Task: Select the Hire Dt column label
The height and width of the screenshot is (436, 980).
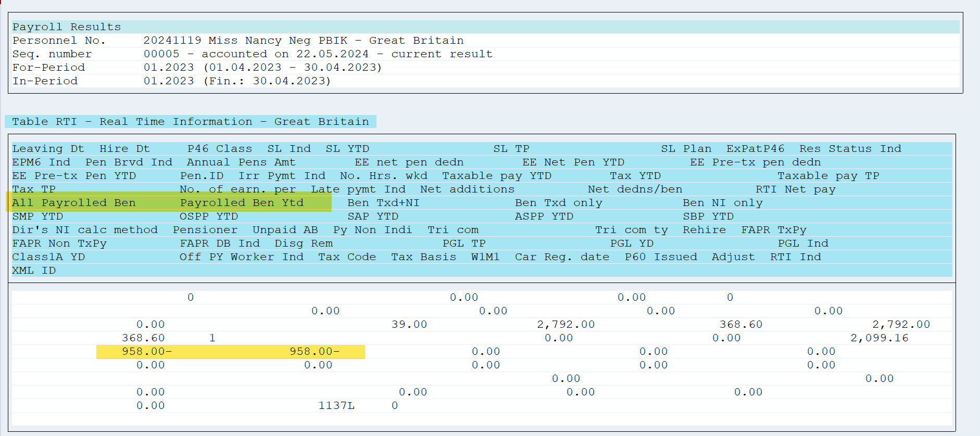Action: [x=124, y=149]
